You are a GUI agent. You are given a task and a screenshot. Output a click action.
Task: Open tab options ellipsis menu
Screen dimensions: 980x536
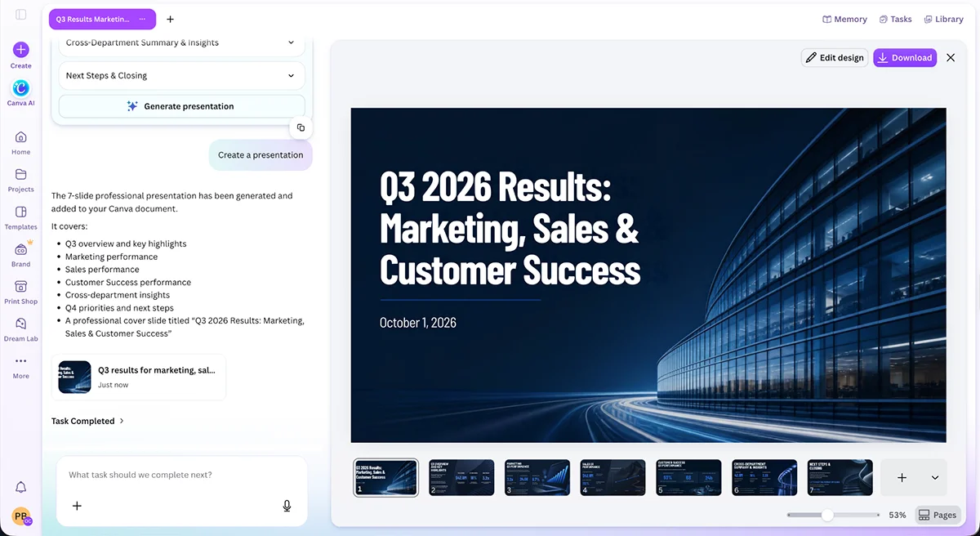coord(143,19)
